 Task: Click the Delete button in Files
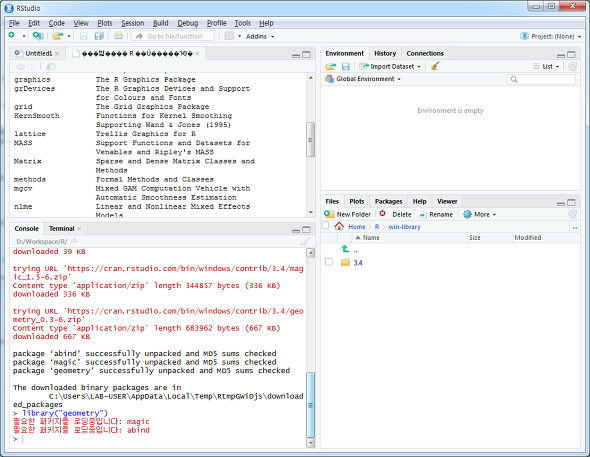pyautogui.click(x=395, y=214)
